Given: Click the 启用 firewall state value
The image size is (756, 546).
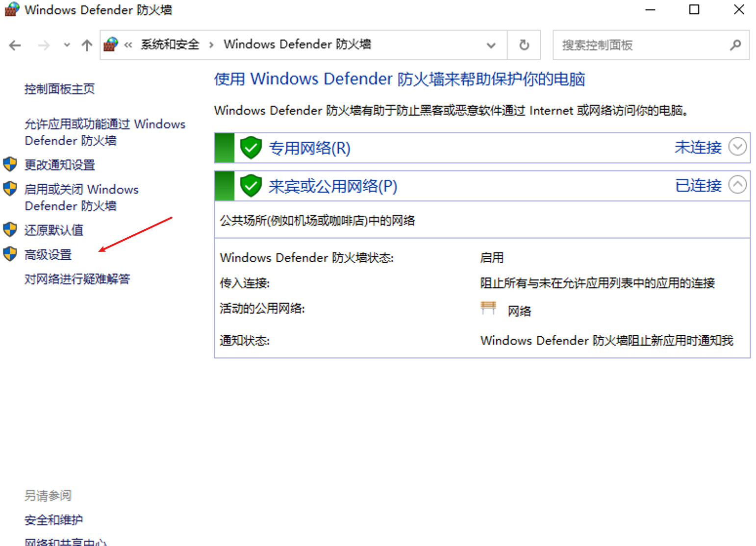Looking at the screenshot, I should [x=492, y=258].
